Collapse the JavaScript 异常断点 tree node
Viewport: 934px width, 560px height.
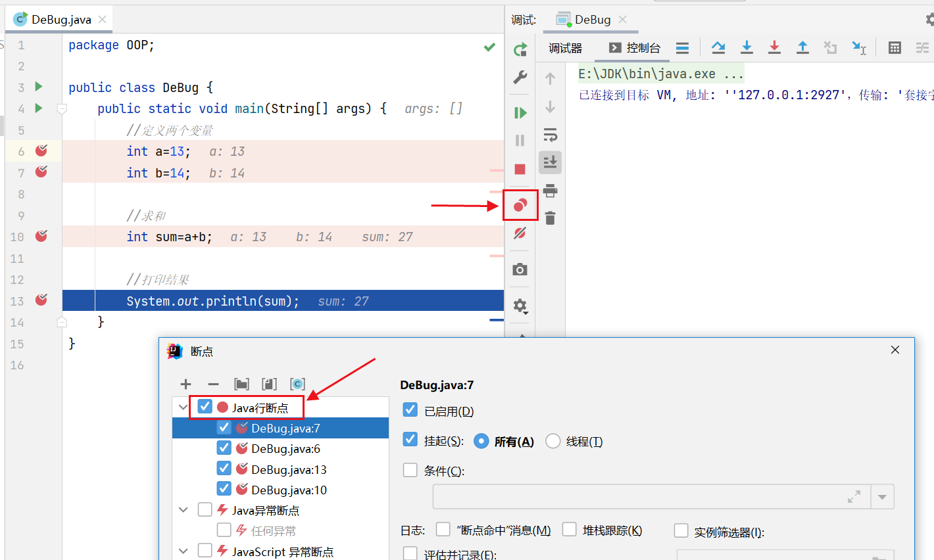(x=184, y=551)
